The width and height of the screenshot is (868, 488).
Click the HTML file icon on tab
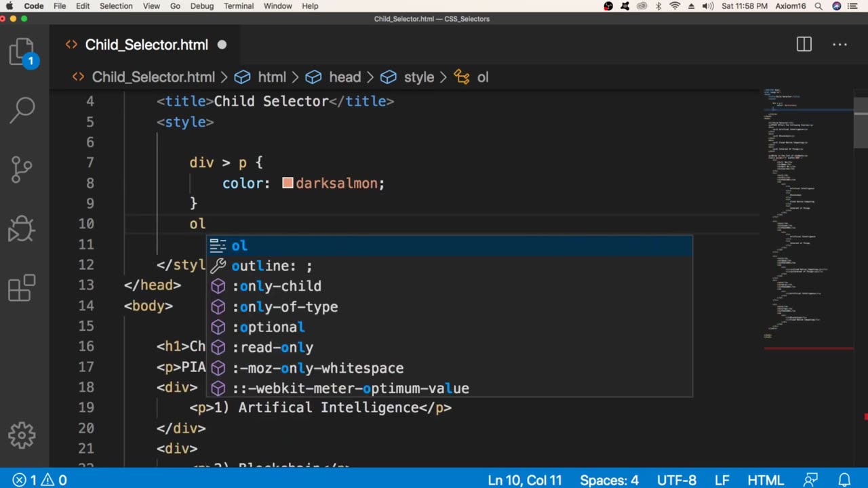tap(71, 45)
